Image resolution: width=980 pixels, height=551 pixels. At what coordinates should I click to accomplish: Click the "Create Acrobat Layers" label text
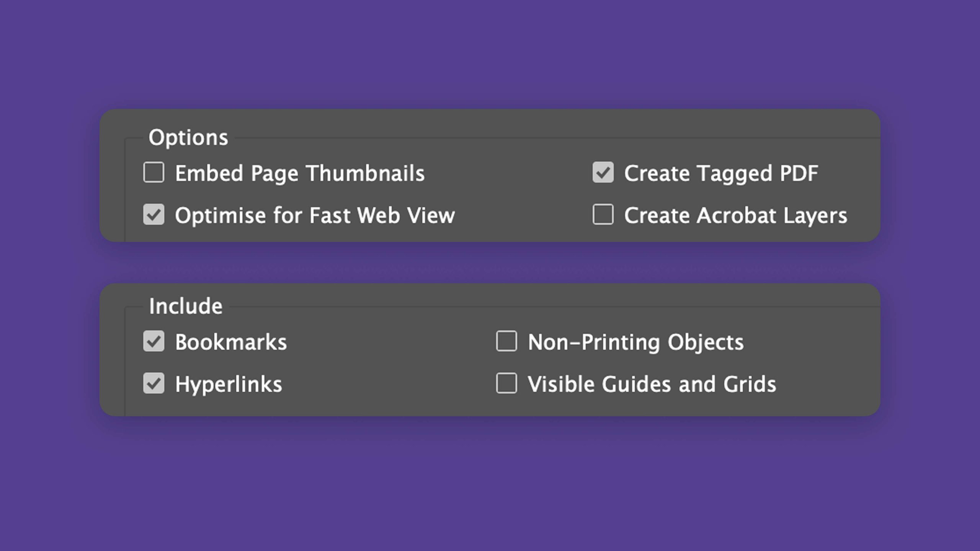coord(735,215)
